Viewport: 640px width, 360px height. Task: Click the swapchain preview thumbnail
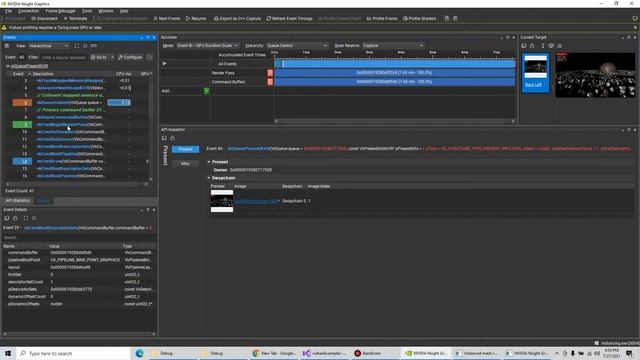[222, 201]
